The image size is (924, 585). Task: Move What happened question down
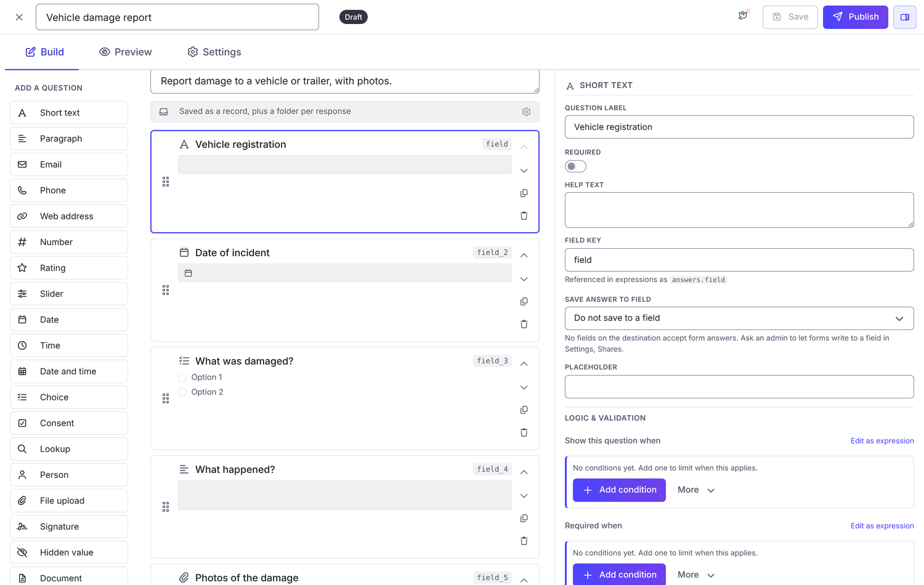pyautogui.click(x=524, y=496)
